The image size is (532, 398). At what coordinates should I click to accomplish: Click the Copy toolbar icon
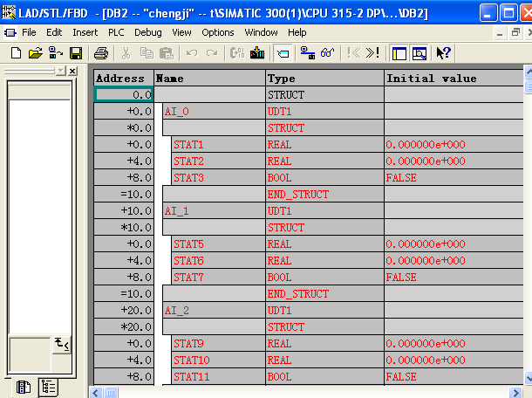point(147,53)
